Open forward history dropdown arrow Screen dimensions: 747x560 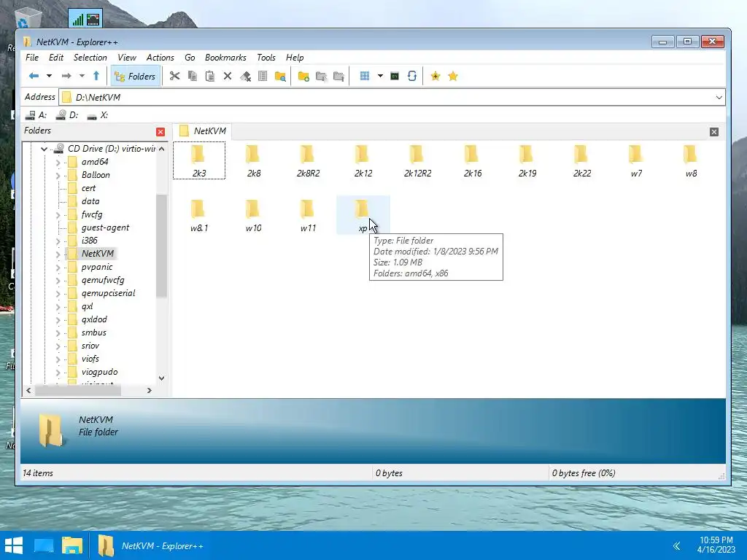pos(82,76)
